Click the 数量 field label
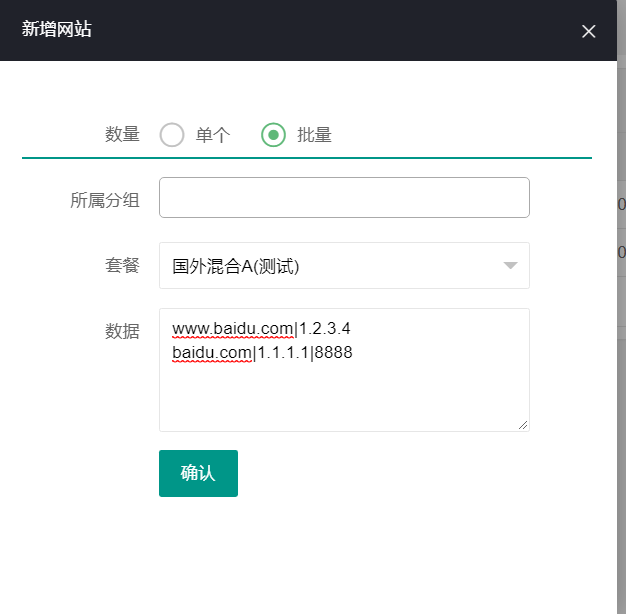The height and width of the screenshot is (614, 626). 122,135
